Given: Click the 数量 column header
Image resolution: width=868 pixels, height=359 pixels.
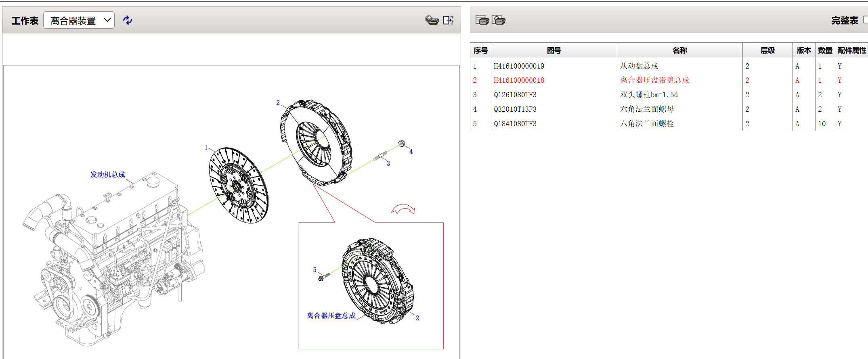Looking at the screenshot, I should point(825,50).
